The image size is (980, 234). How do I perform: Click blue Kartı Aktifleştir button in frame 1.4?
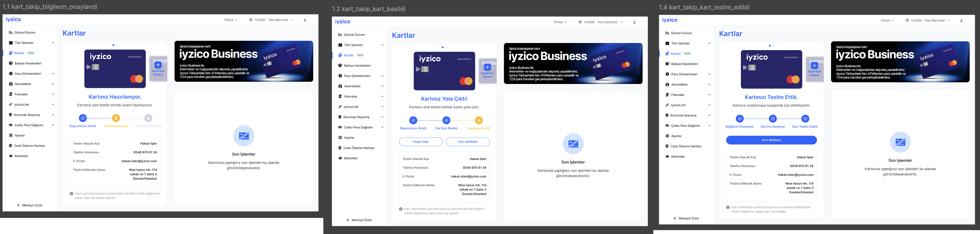click(771, 140)
